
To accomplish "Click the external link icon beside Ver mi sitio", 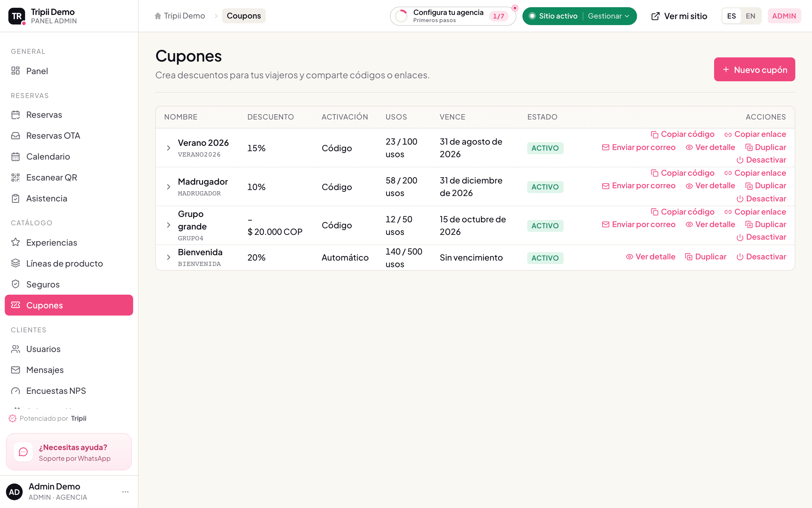I will click(655, 16).
